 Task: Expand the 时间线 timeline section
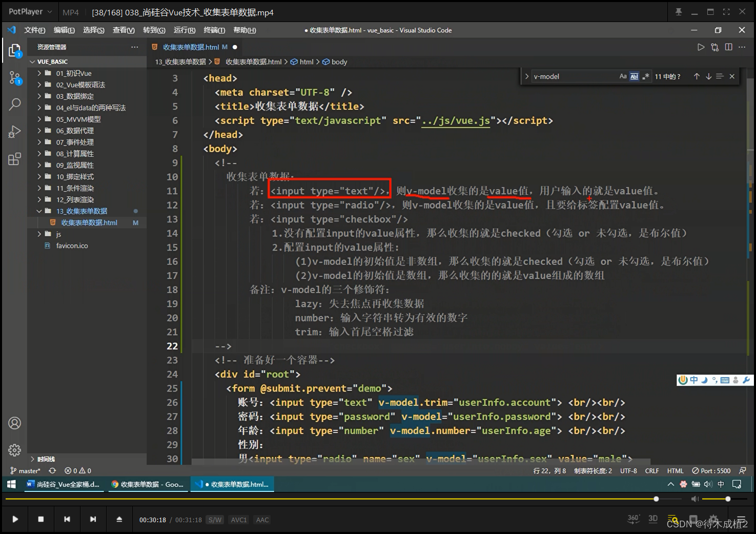coord(32,459)
